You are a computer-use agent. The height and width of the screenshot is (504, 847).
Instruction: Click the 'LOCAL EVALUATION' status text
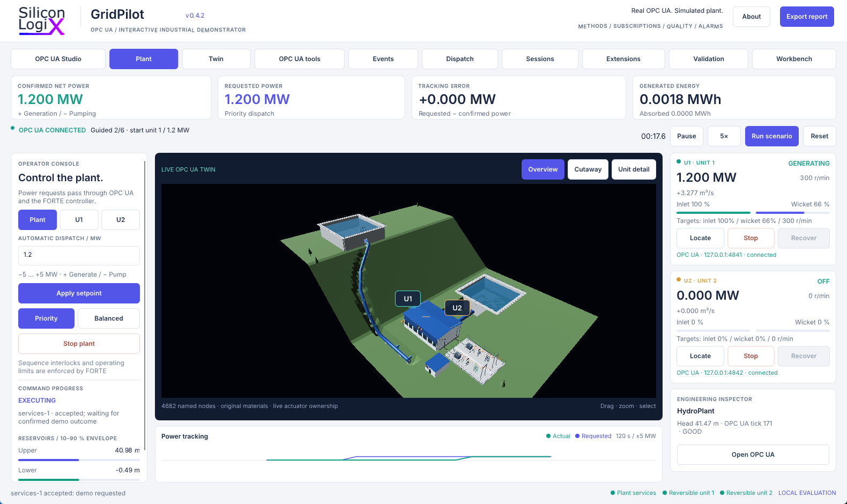pos(807,493)
